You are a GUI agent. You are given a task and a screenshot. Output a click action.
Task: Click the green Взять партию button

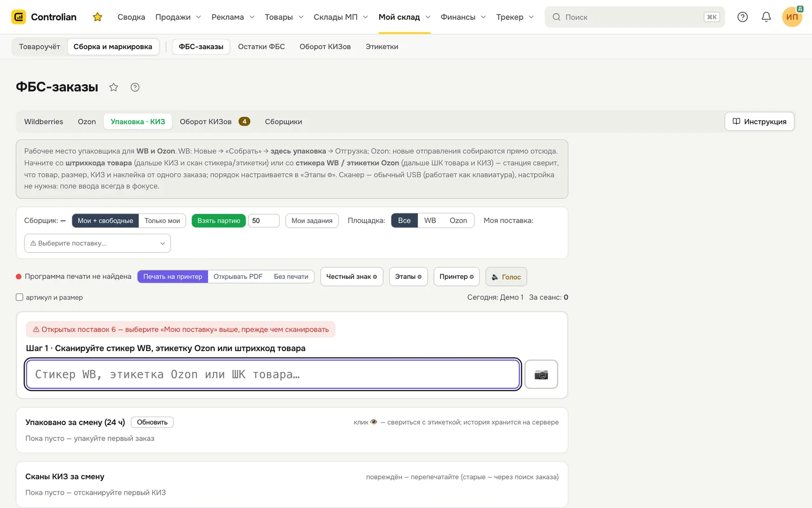(x=219, y=221)
